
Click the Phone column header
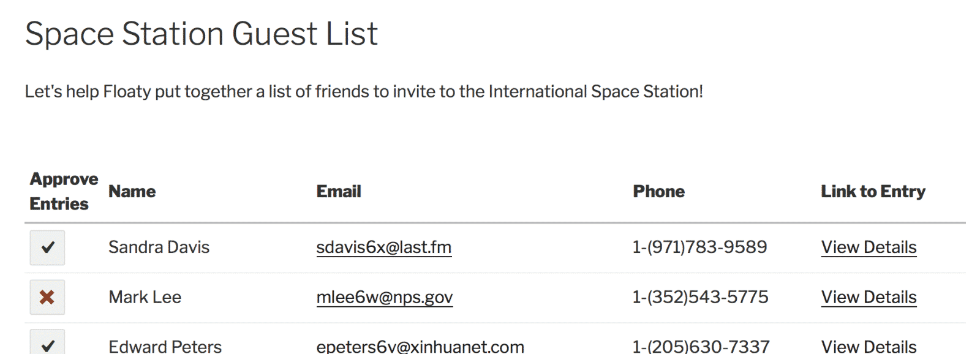(x=659, y=191)
